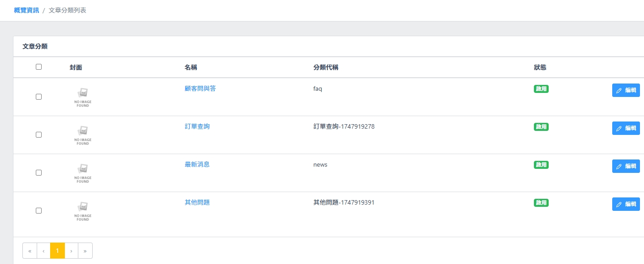Click the no-image thumbnail for 其他問題
Screen dimensions: 644x264
click(x=83, y=211)
